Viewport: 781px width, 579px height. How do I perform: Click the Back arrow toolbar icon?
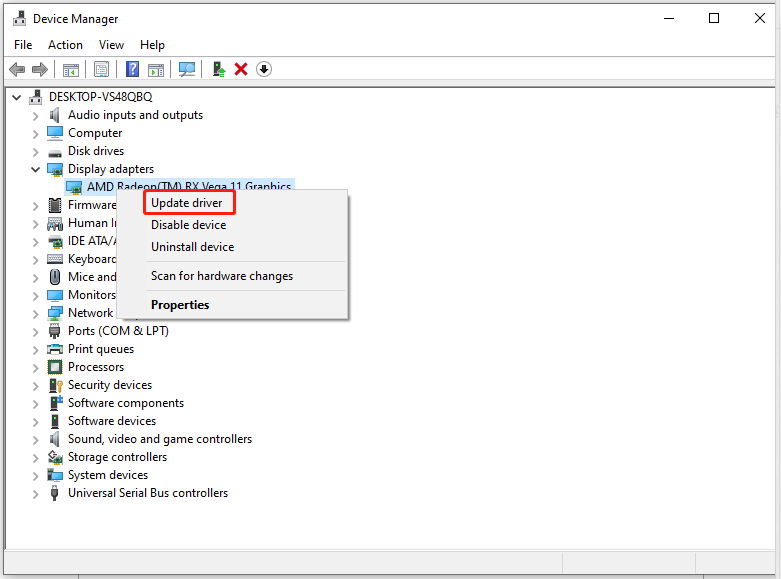pyautogui.click(x=17, y=69)
